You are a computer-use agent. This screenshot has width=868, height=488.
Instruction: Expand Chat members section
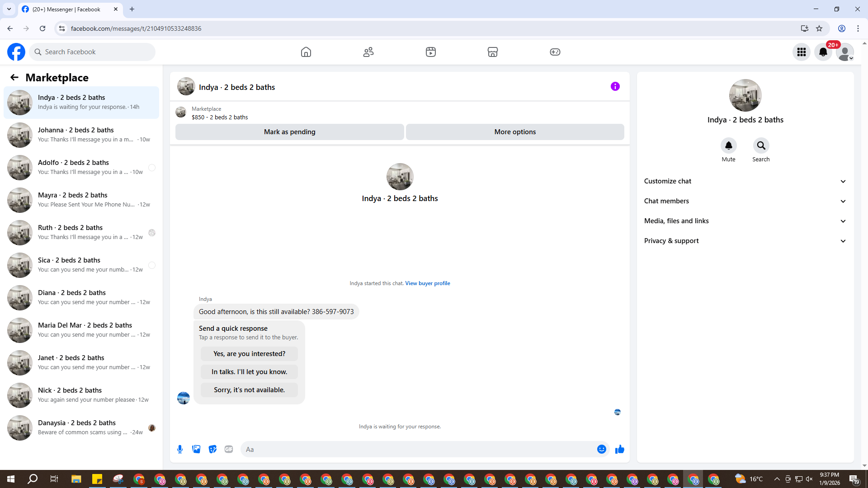[745, 201]
